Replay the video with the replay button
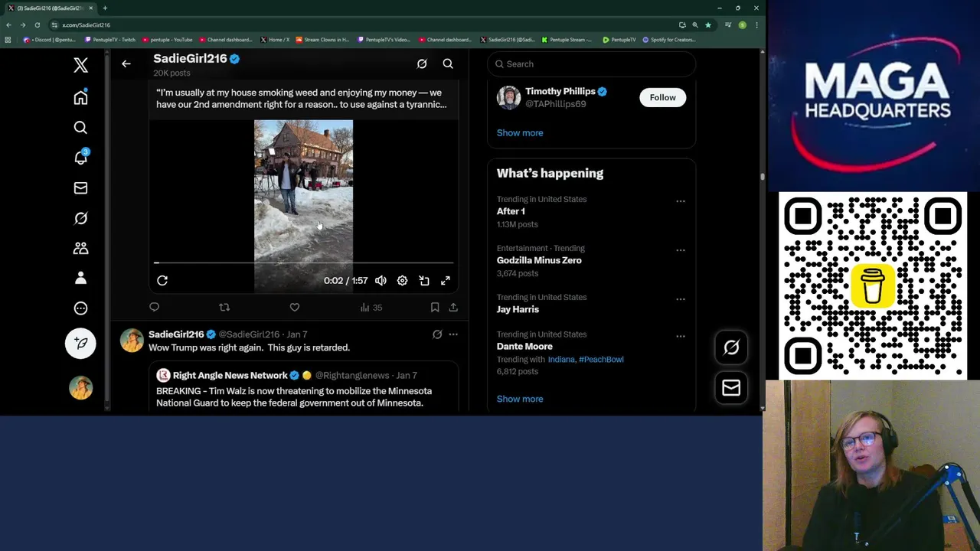Viewport: 980px width, 551px height. click(162, 281)
